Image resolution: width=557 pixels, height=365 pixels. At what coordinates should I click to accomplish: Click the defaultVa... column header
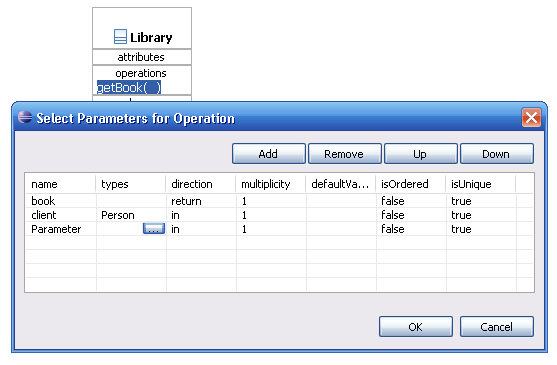click(341, 184)
